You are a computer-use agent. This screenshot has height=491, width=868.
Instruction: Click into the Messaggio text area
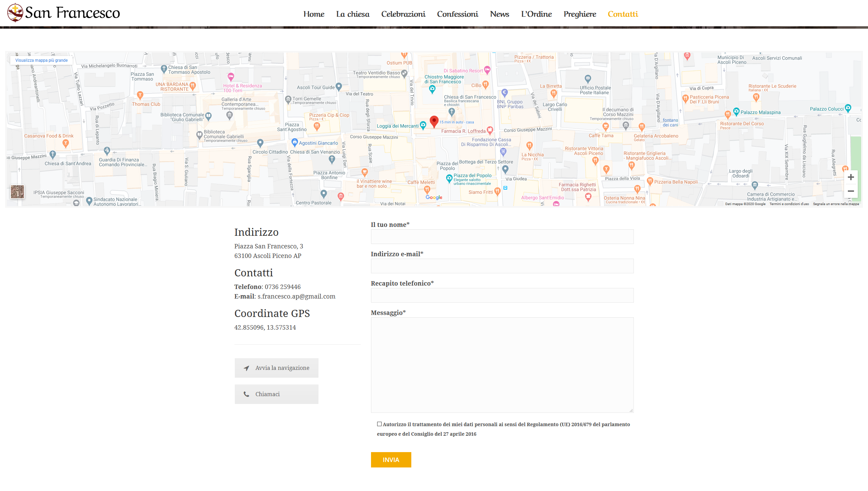(x=502, y=365)
